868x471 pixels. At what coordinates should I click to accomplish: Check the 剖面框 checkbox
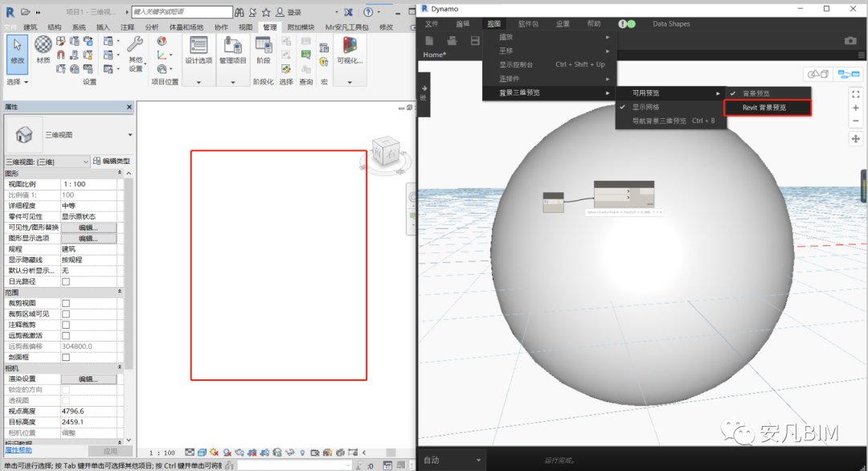point(66,357)
